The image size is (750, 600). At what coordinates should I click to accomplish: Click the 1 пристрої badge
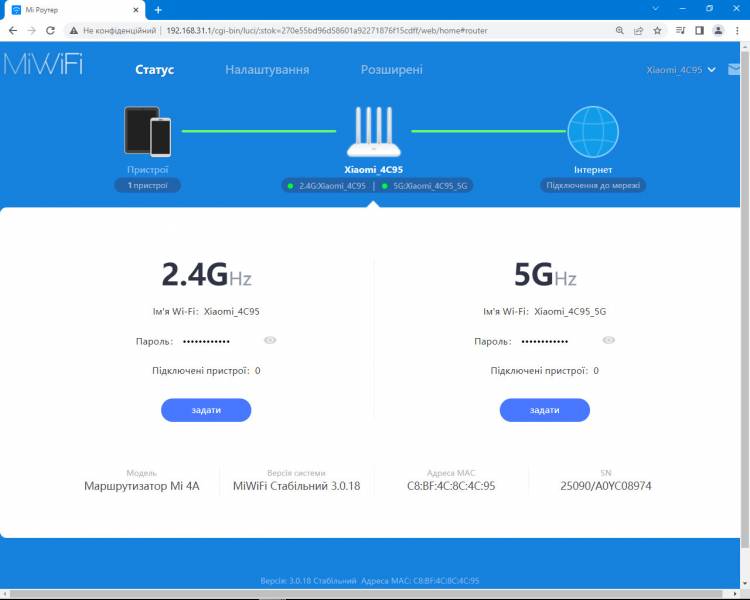click(x=147, y=186)
